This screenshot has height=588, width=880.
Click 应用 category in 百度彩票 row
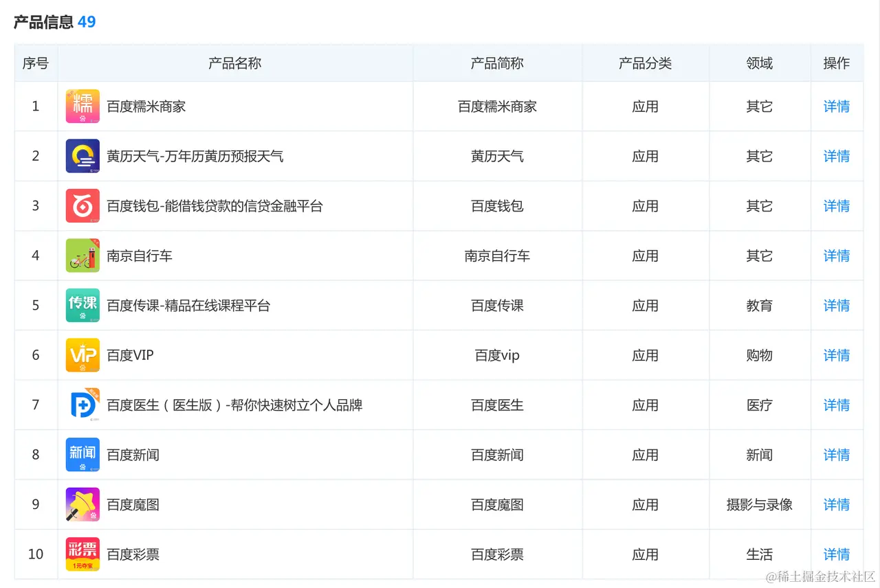(x=646, y=554)
